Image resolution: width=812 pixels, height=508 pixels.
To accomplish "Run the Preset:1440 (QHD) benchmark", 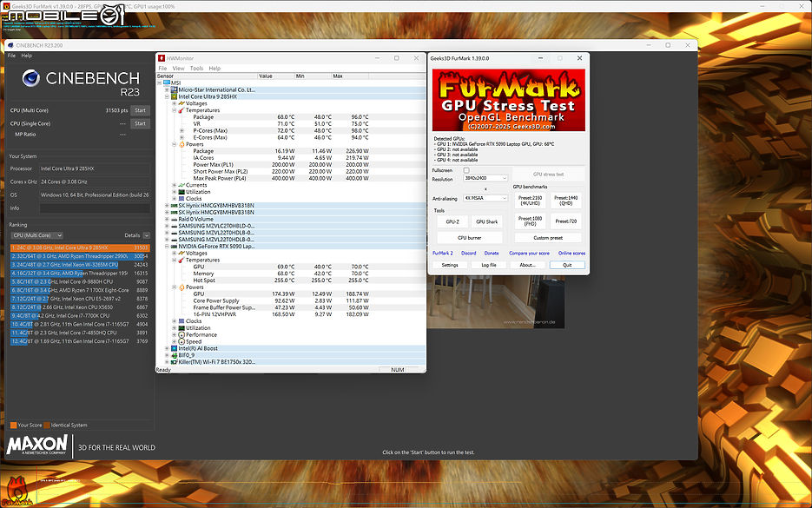I will (x=566, y=201).
